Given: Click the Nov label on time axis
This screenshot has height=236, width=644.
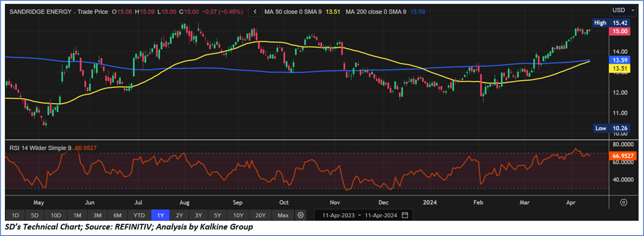Looking at the screenshot, I should pyautogui.click(x=335, y=202).
